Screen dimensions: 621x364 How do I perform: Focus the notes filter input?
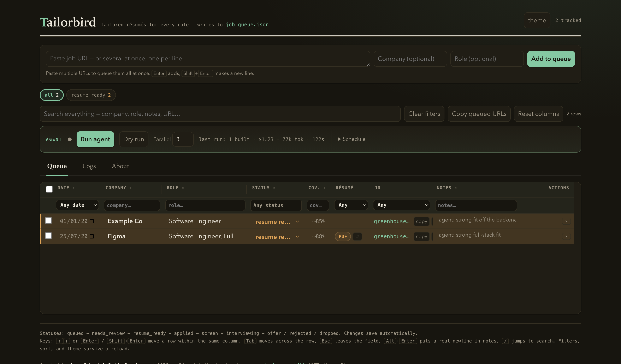click(476, 205)
